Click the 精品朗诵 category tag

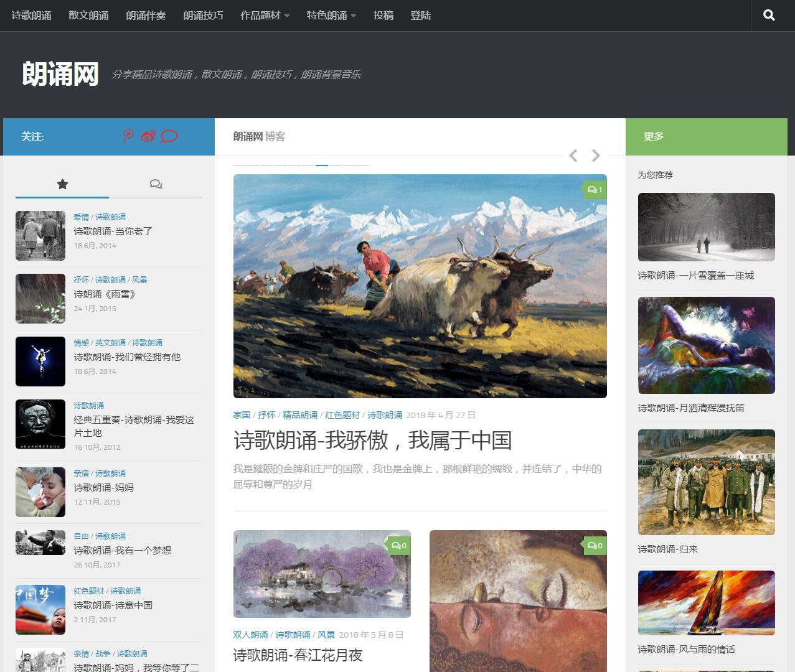click(x=300, y=414)
